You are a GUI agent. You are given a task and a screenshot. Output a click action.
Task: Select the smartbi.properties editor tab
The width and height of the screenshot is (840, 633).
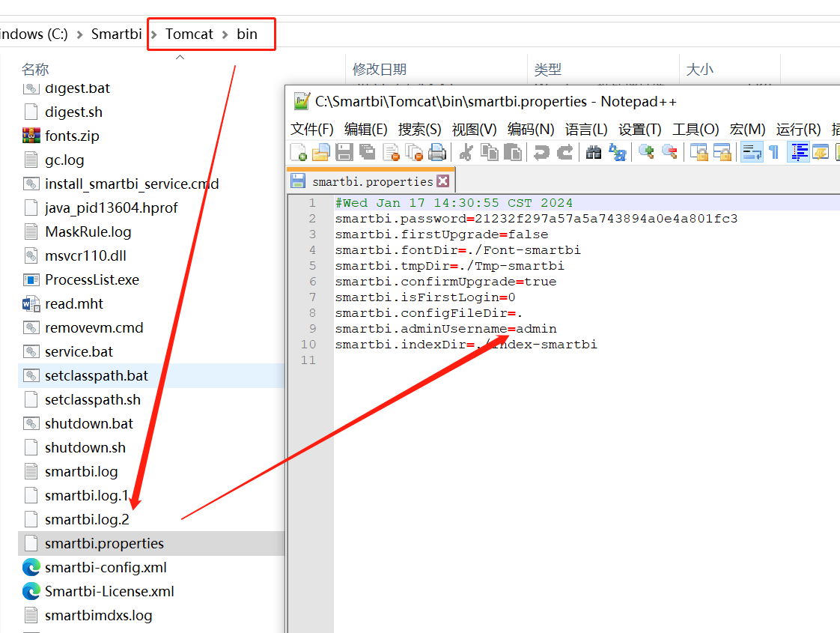[371, 181]
